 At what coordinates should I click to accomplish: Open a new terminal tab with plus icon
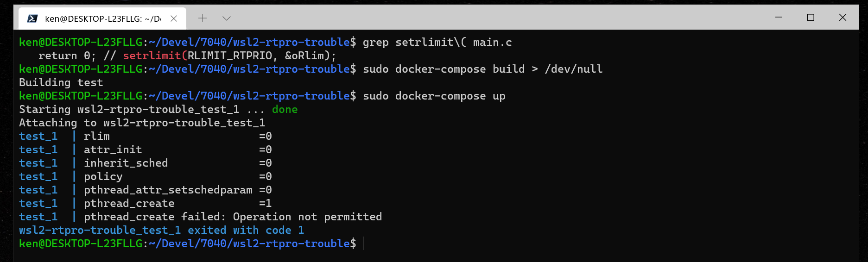[x=203, y=18]
